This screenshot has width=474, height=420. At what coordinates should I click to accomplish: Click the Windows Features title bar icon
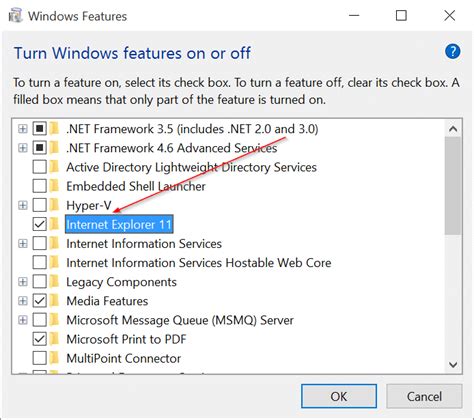pos(16,16)
